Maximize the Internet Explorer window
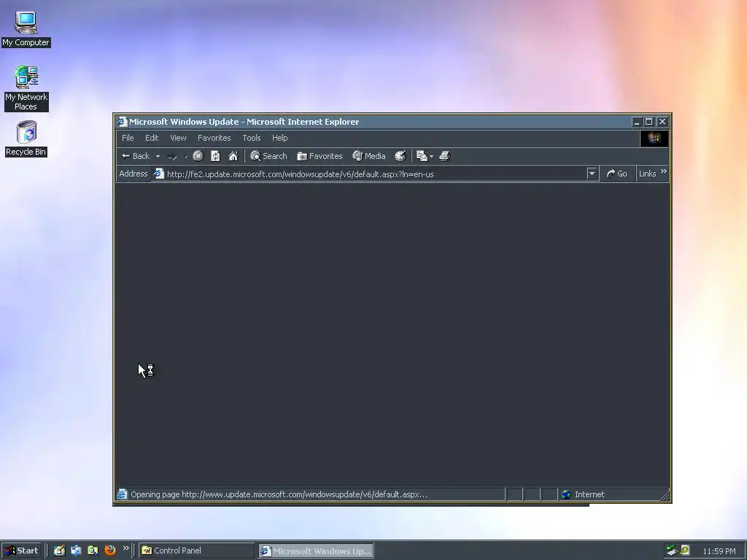 [x=649, y=122]
